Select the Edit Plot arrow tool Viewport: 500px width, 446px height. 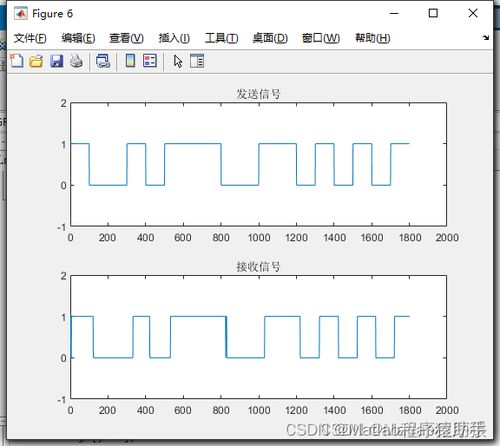tap(178, 61)
